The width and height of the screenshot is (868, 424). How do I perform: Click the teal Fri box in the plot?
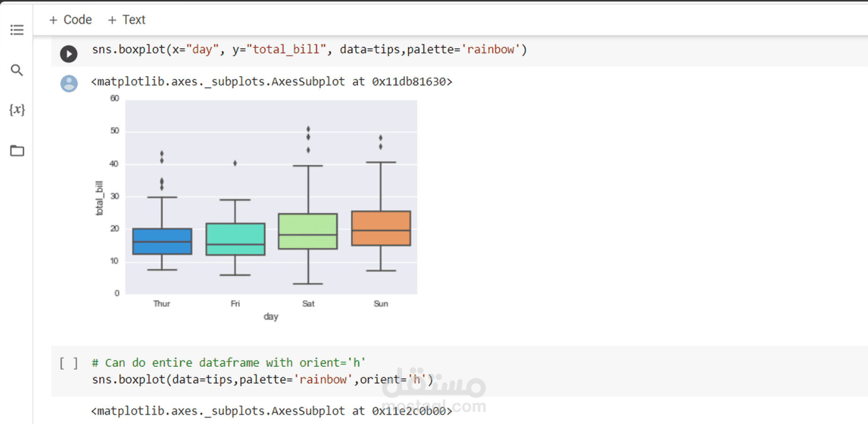[235, 239]
